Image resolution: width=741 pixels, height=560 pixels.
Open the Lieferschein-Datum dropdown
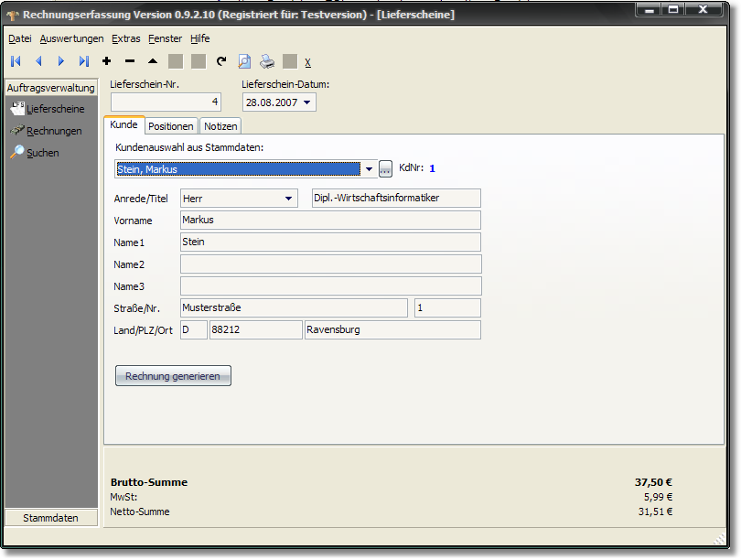click(307, 102)
